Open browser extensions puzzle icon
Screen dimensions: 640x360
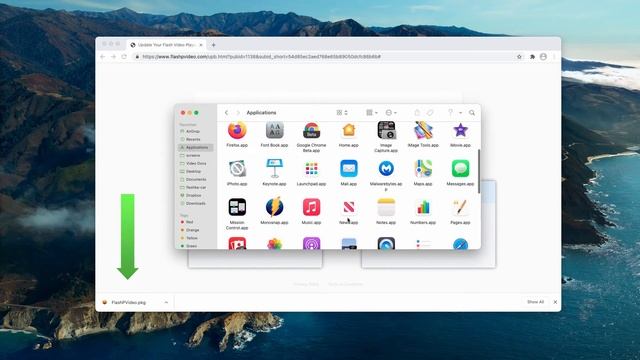532,57
